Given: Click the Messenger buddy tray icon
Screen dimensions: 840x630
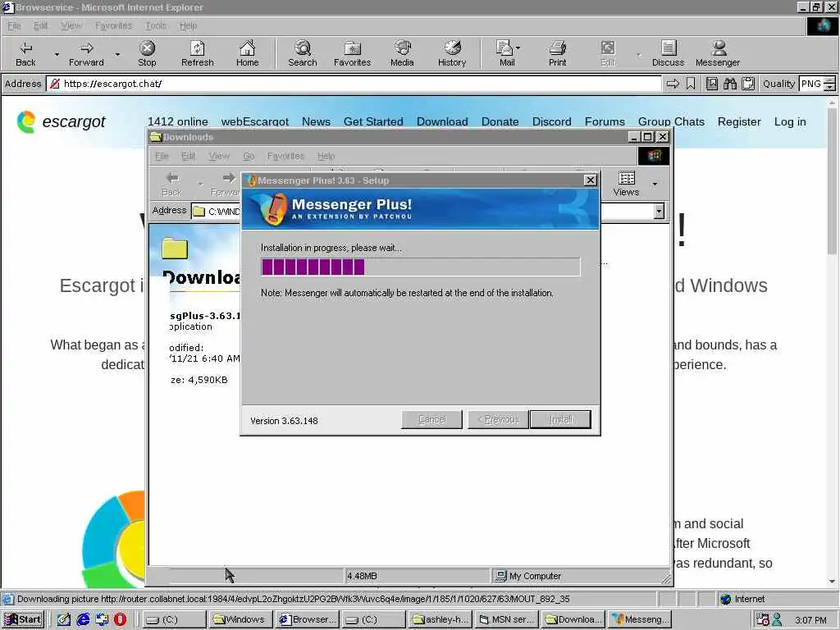Looking at the screenshot, I should (777, 619).
